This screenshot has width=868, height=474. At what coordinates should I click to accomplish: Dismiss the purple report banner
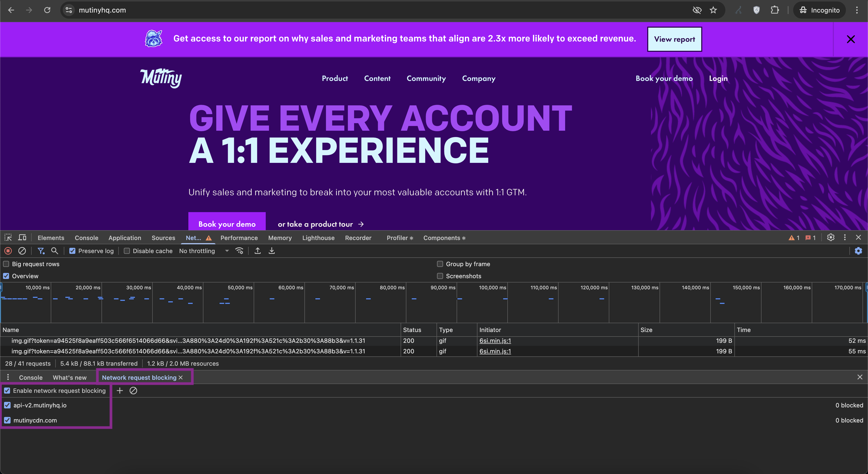click(x=851, y=39)
